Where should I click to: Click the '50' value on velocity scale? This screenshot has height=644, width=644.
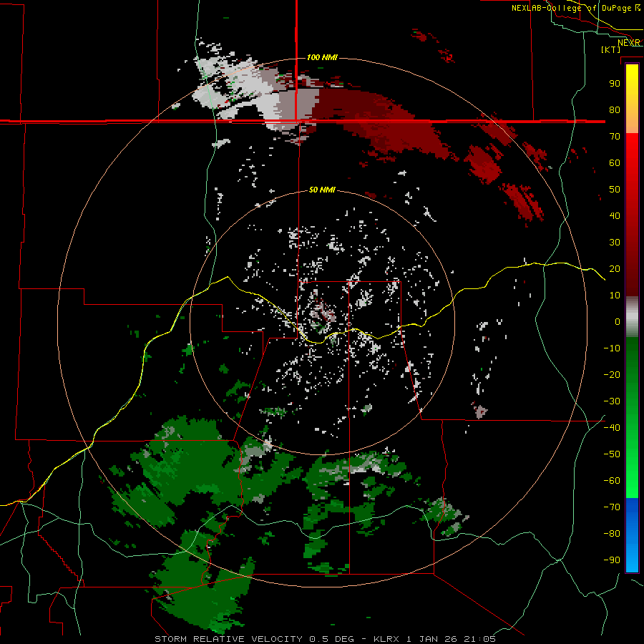click(615, 190)
